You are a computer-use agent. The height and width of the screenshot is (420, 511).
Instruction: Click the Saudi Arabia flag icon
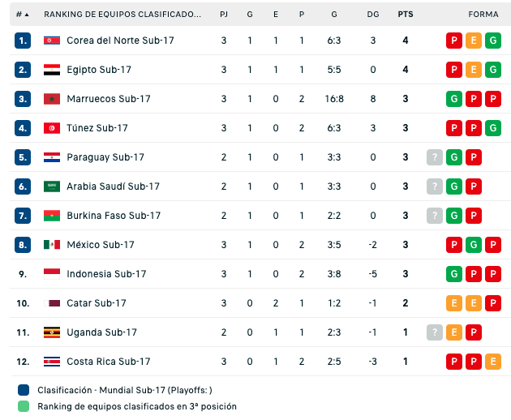coord(52,186)
